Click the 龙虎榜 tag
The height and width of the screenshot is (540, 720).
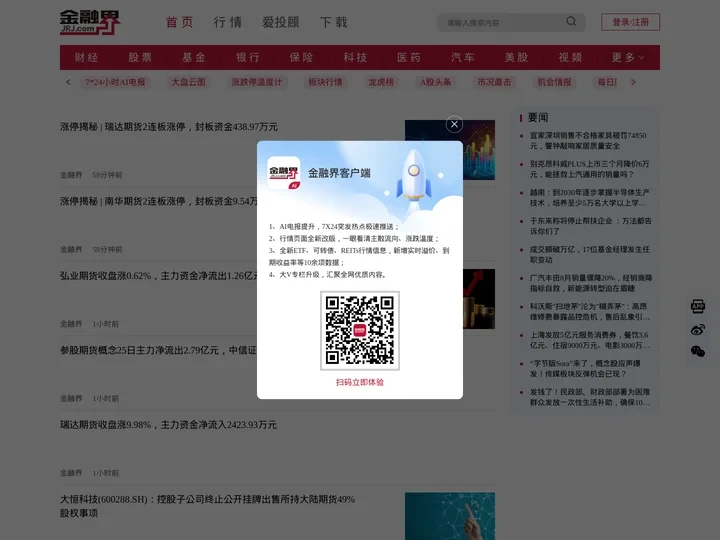pyautogui.click(x=381, y=82)
